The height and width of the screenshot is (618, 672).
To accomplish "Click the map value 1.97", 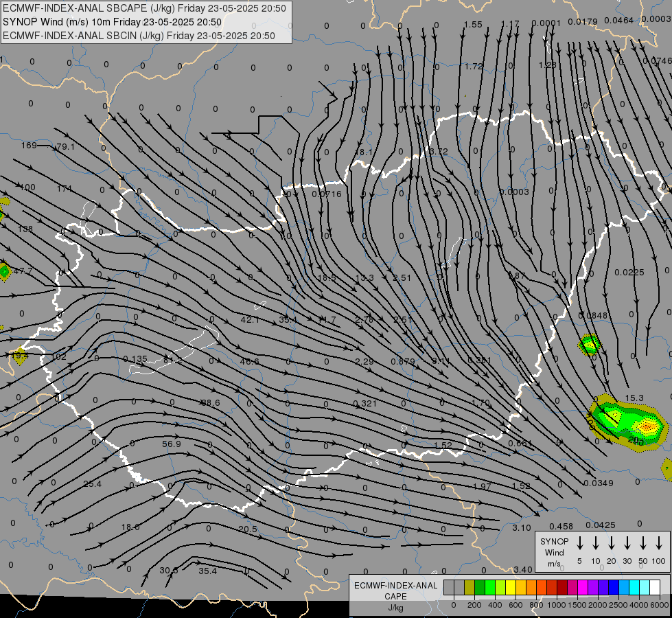I will click(482, 486).
